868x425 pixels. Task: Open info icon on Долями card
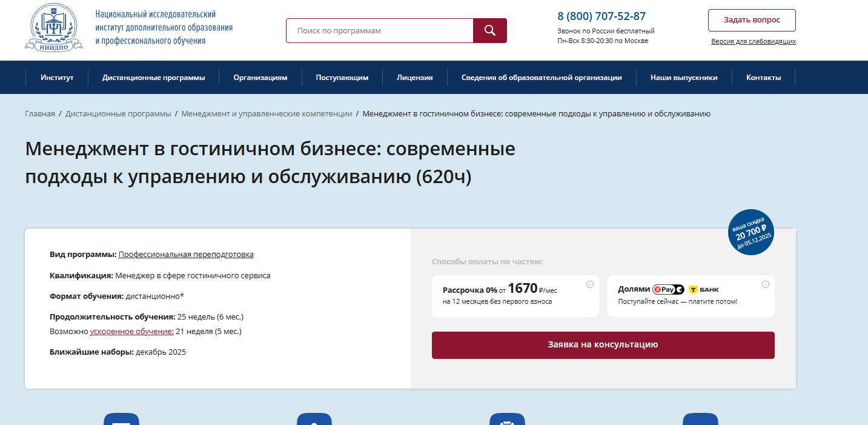coord(765,284)
